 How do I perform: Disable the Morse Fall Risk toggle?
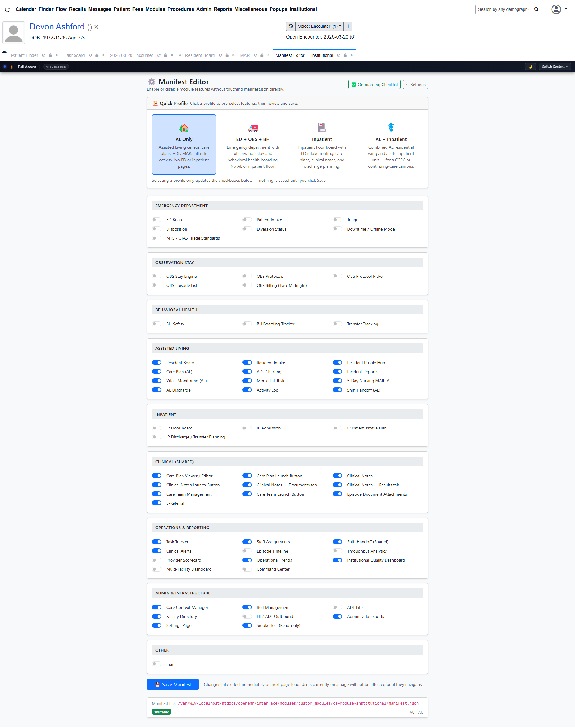(x=247, y=381)
